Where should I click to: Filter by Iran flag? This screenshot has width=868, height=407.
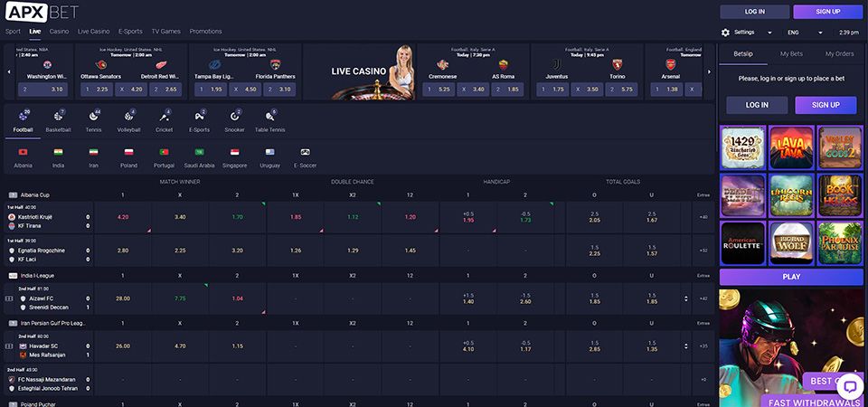(93, 152)
